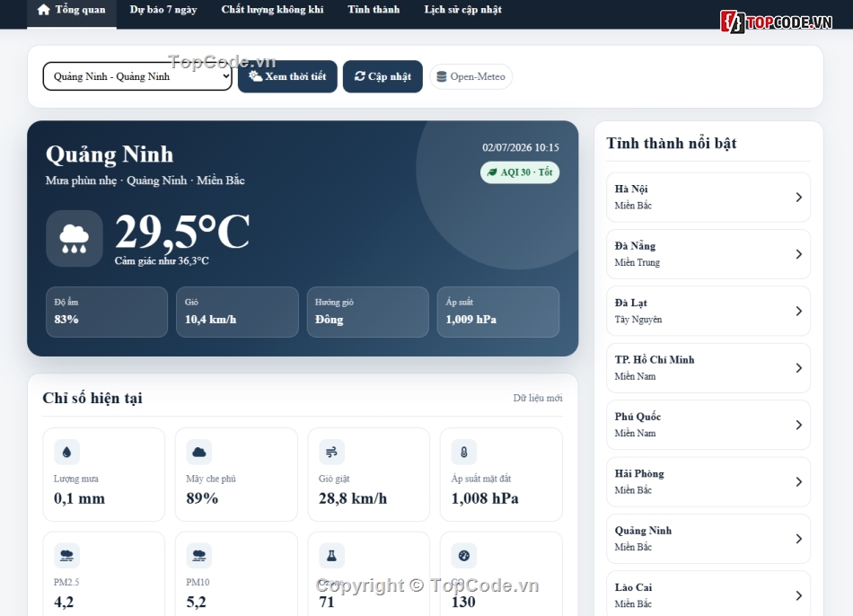Click the Hướng gió Đông tile
This screenshot has width=853, height=616.
pos(368,312)
